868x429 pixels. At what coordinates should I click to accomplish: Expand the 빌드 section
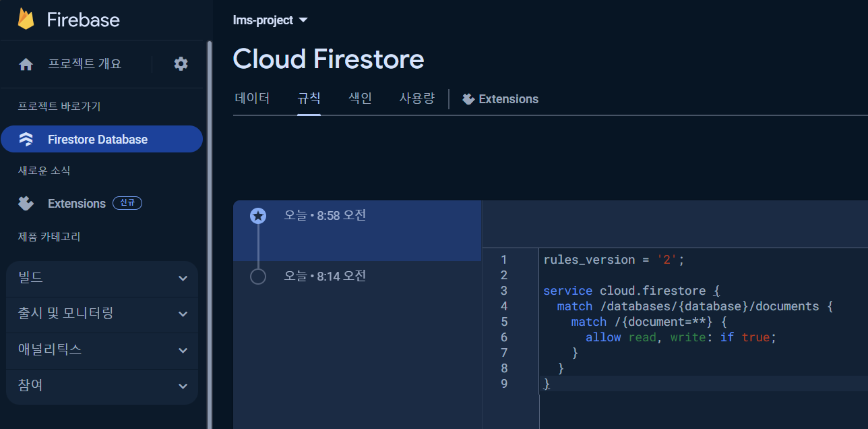[101, 278]
